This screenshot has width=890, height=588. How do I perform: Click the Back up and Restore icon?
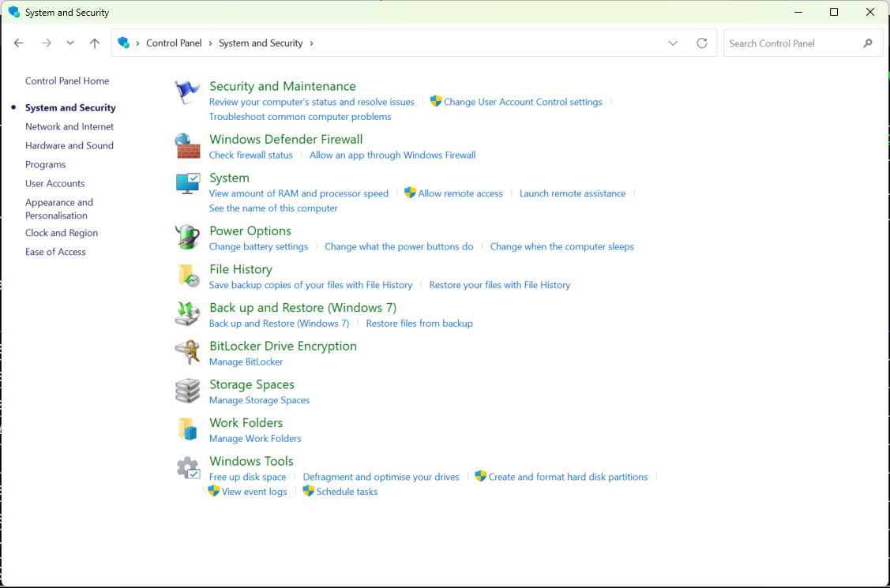(x=187, y=313)
